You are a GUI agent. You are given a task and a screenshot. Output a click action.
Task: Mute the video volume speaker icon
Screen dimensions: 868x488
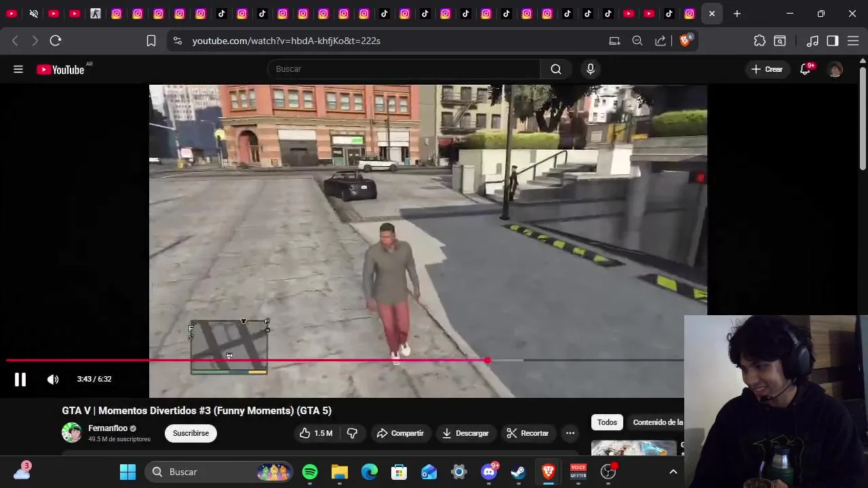[x=53, y=380]
